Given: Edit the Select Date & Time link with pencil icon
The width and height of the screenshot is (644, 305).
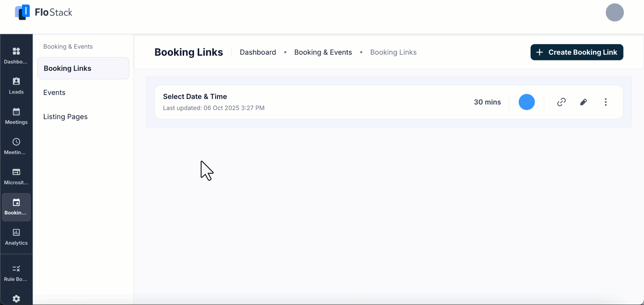Looking at the screenshot, I should tap(583, 102).
